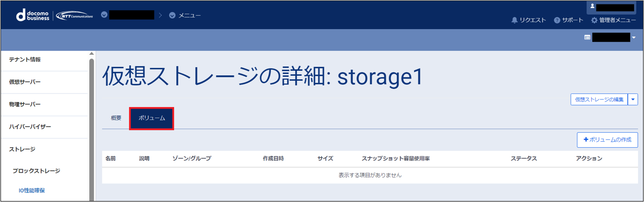Click the 仮想ストレージの編集 button
Screen dimensions: 644x202
(x=599, y=99)
